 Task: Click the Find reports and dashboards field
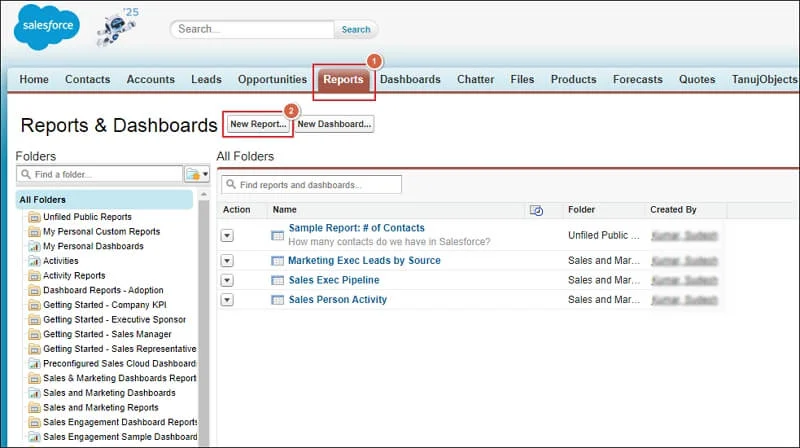[x=311, y=185]
